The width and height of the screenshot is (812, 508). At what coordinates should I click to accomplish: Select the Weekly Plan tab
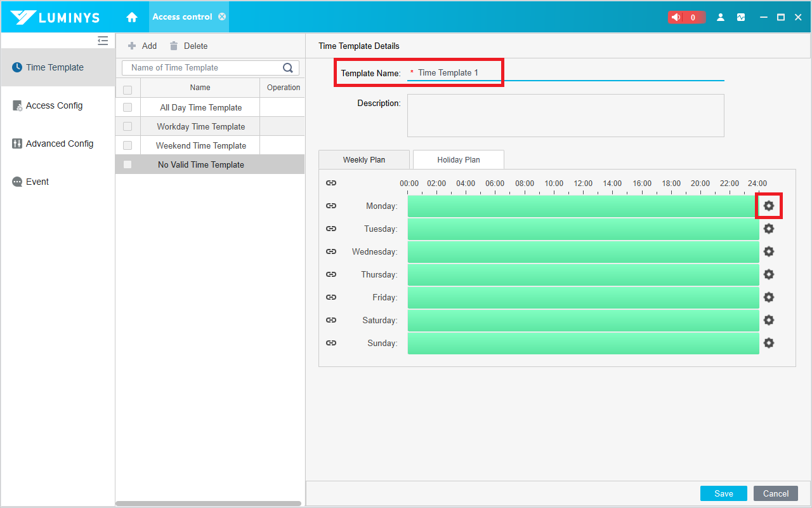(363, 160)
